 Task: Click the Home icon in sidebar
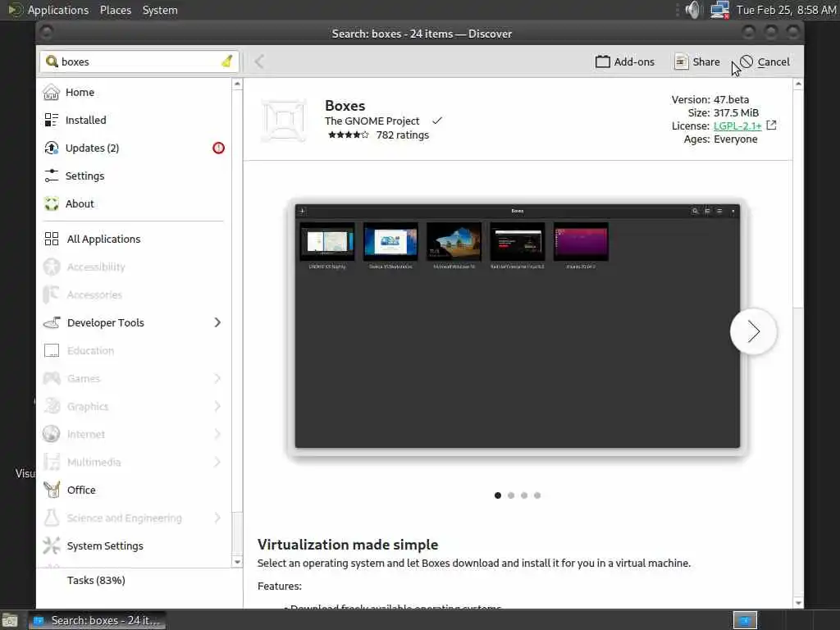[52, 92]
